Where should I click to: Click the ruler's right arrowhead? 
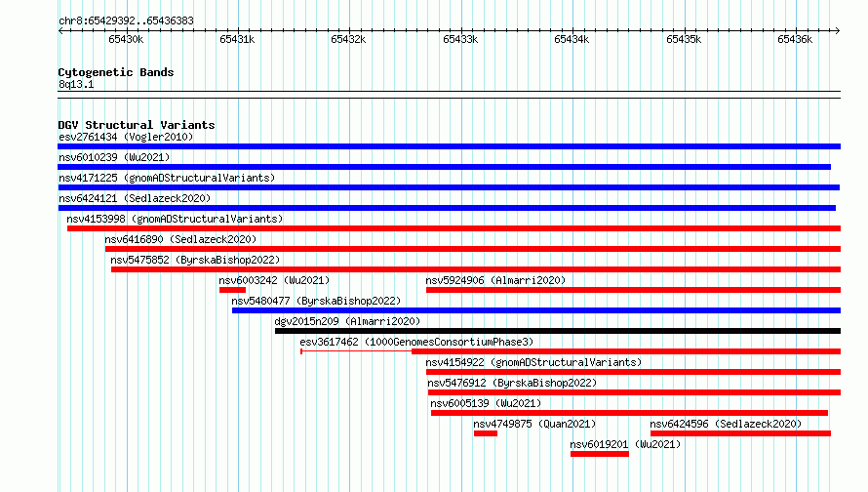coord(838,31)
